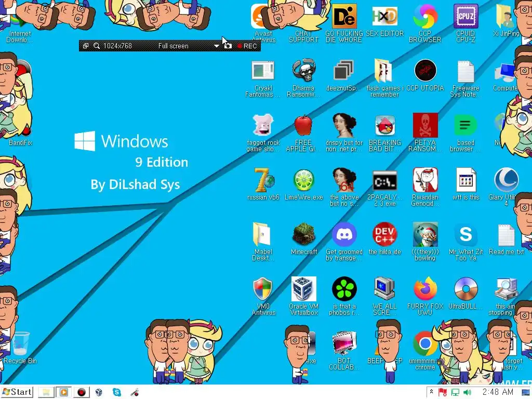The image size is (532, 399).
Task: Open the VirtualBox cube icon in the taskbar
Action: coord(99,393)
